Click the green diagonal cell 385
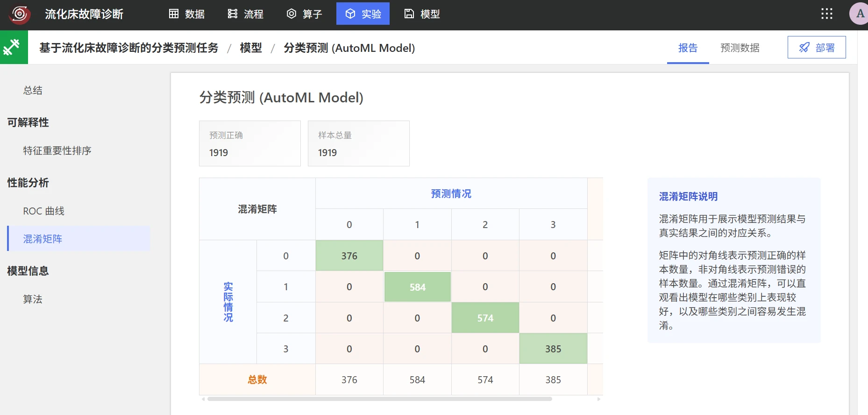 pos(553,349)
